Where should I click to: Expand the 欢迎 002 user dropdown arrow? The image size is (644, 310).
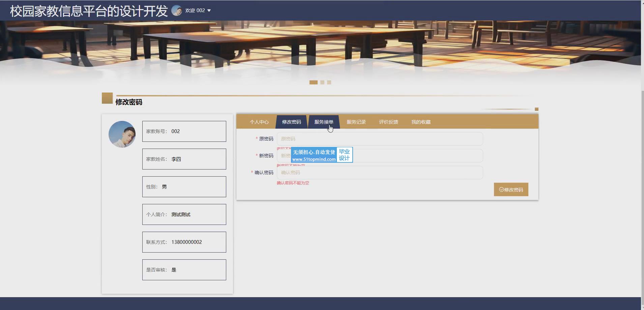(x=209, y=10)
